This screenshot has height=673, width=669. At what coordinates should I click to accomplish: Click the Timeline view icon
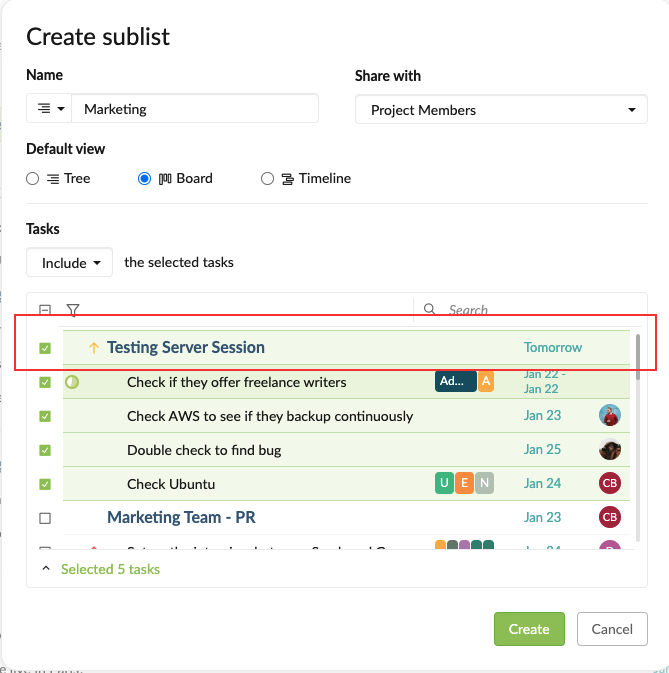(x=288, y=179)
